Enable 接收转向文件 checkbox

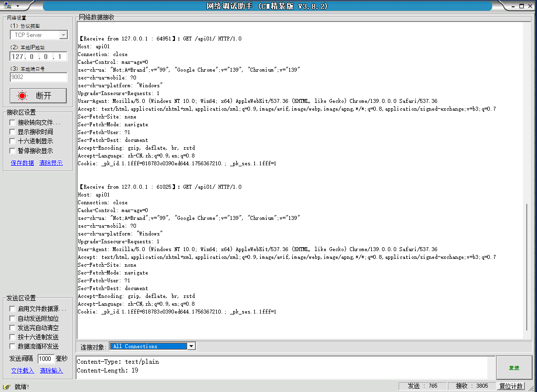point(13,122)
